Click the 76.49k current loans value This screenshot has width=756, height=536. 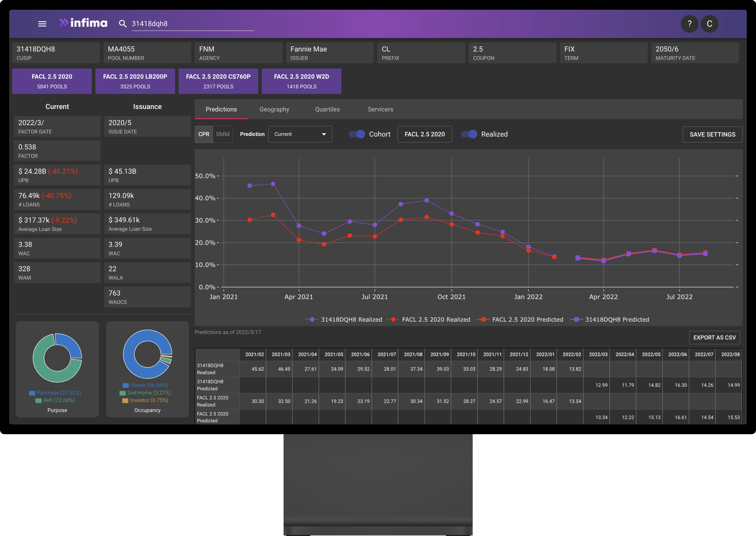[29, 196]
